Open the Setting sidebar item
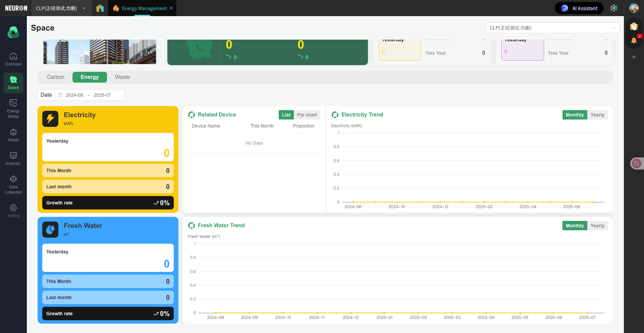The width and height of the screenshot is (644, 333). [13, 211]
